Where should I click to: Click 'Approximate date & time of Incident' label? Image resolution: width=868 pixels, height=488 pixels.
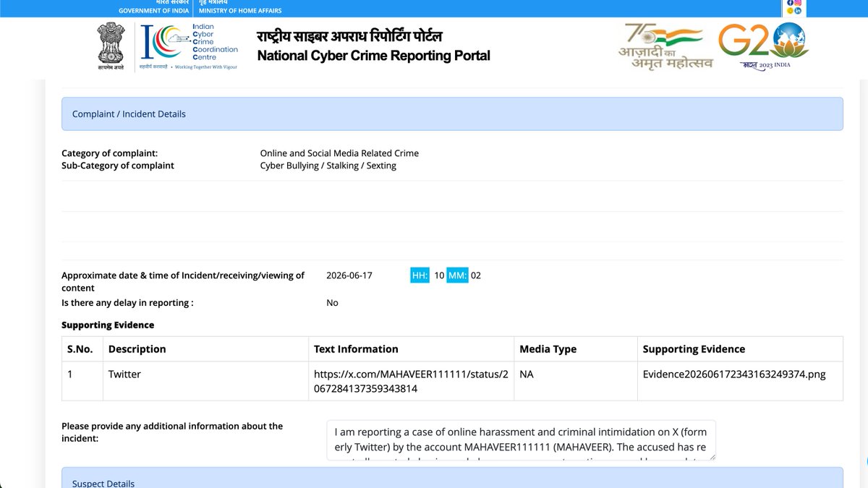pyautogui.click(x=183, y=281)
